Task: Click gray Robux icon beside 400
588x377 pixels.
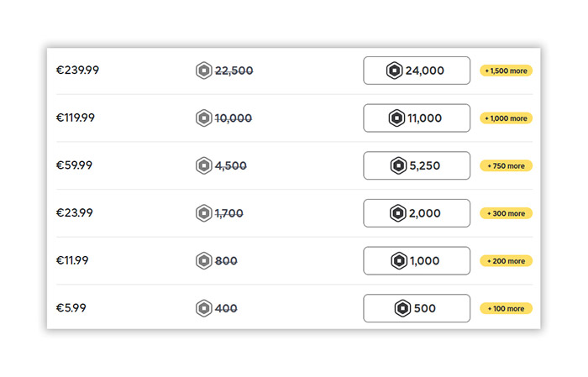Action: (x=203, y=308)
